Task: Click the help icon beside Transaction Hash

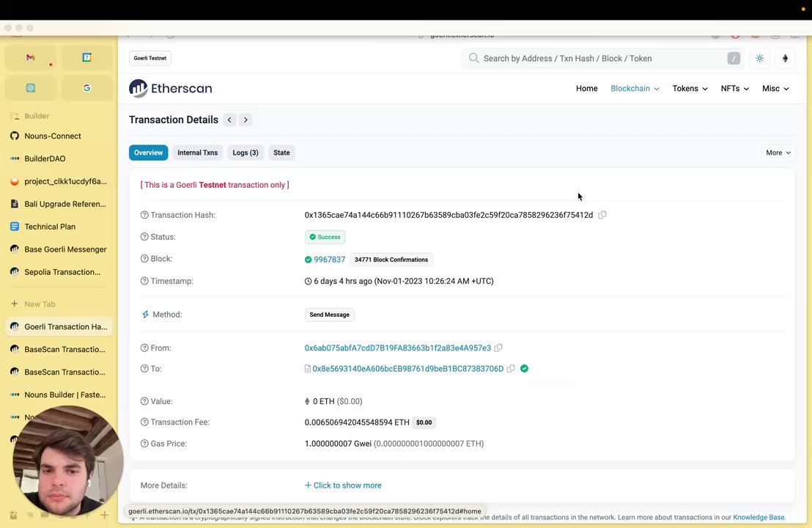Action: coord(144,215)
